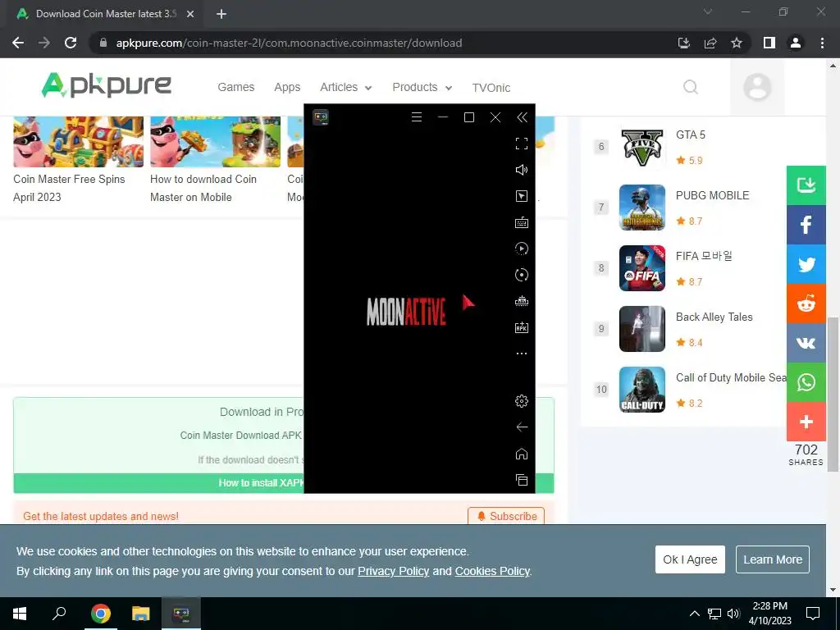The height and width of the screenshot is (630, 840).
Task: Open the APKPure search icon
Action: [691, 87]
